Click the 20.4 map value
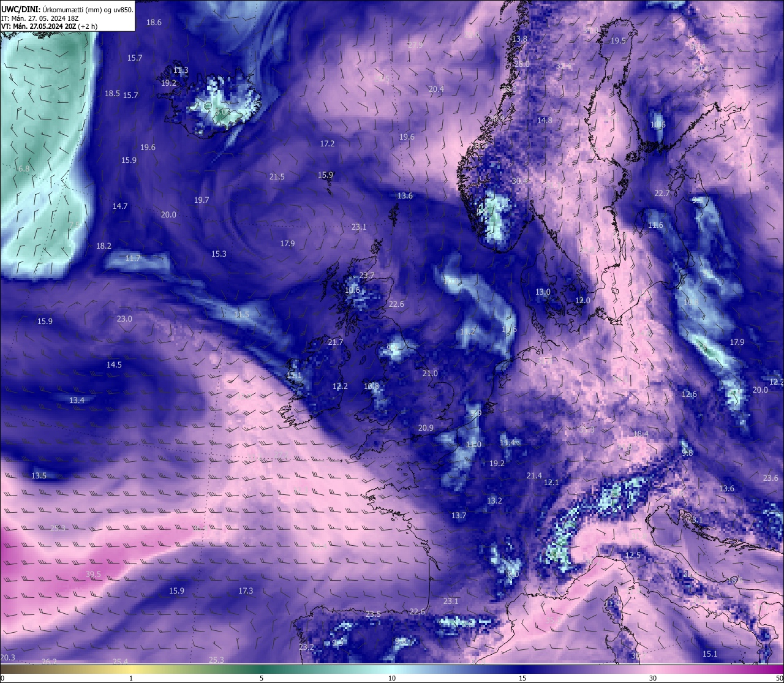 (x=436, y=89)
